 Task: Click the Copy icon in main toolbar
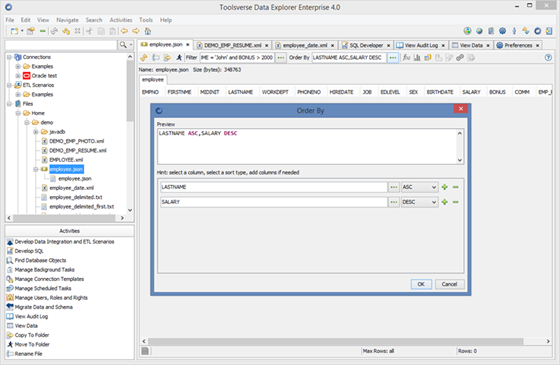(101, 31)
